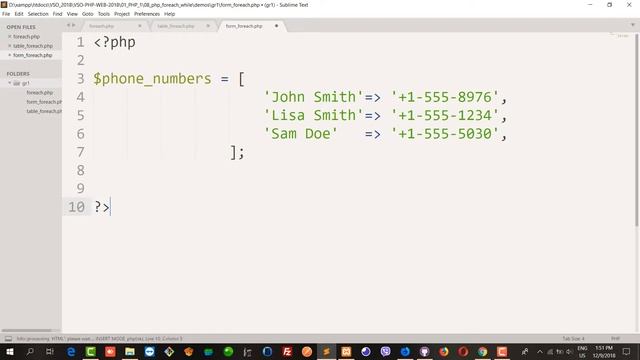Click the '+1-555-5030' string
Image resolution: width=640 pixels, height=360 pixels.
[x=445, y=134]
